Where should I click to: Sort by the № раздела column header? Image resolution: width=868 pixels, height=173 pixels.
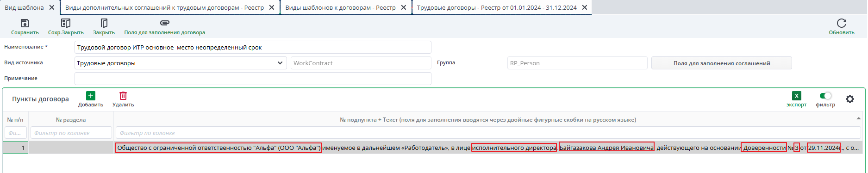(71, 119)
